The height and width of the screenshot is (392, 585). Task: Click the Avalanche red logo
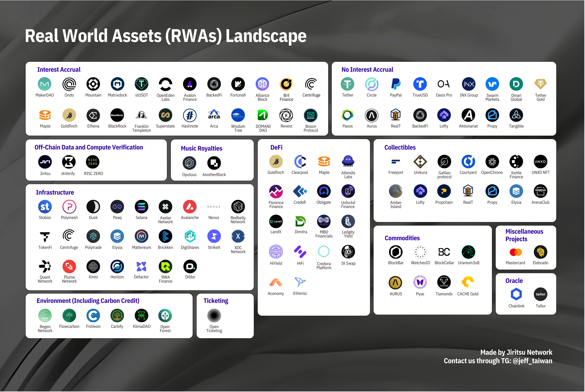pyautogui.click(x=190, y=207)
